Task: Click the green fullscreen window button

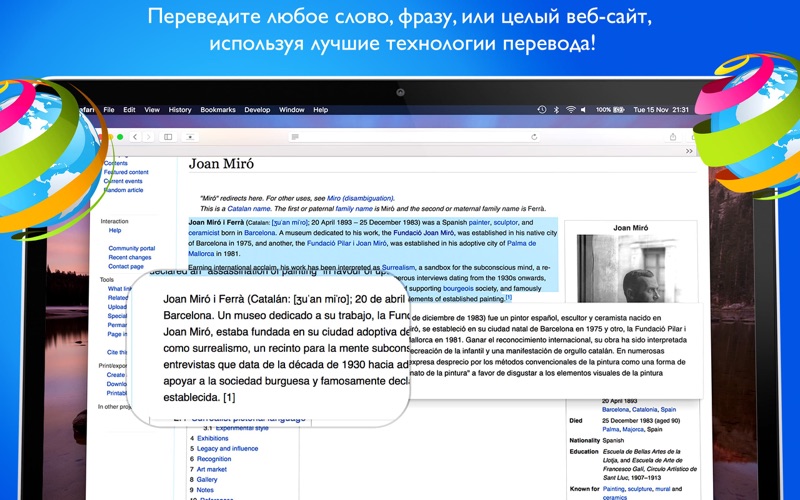Action: (x=120, y=137)
